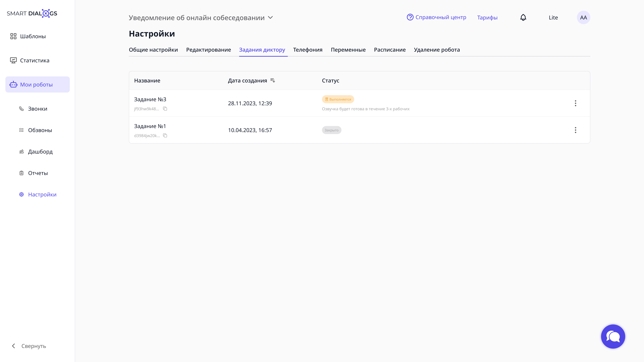This screenshot has height=362, width=644.
Task: Click the Дашборд chart icon
Action: pyautogui.click(x=21, y=152)
